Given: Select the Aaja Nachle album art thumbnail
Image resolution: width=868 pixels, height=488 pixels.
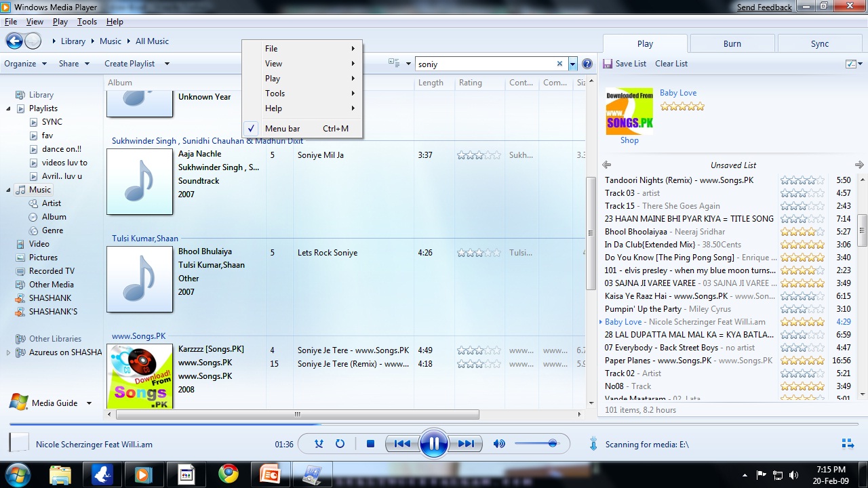Looking at the screenshot, I should pyautogui.click(x=140, y=182).
